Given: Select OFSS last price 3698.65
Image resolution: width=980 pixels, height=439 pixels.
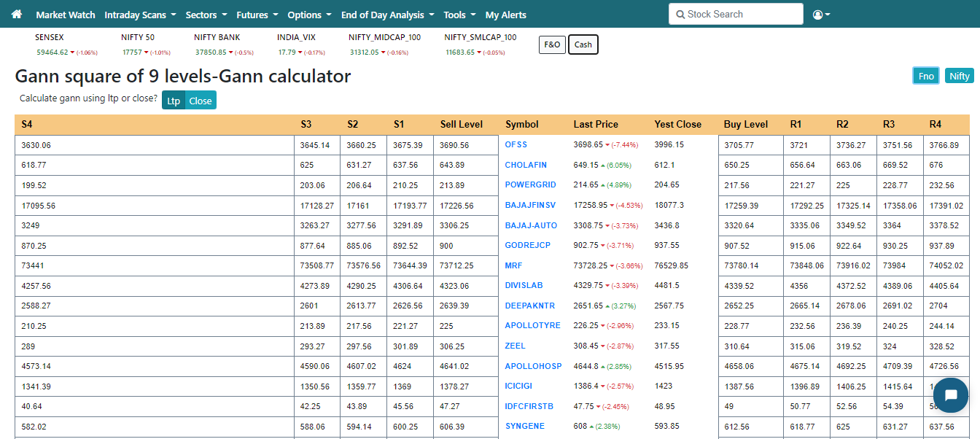Looking at the screenshot, I should [588, 145].
